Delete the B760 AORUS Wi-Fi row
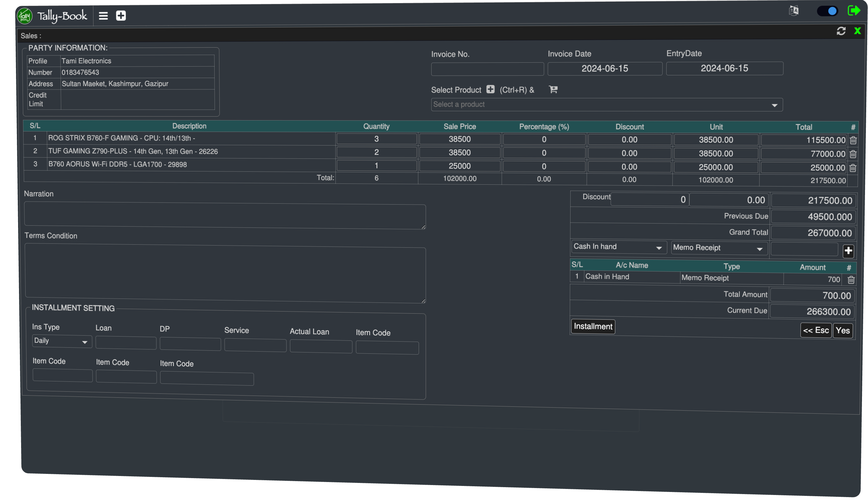 tap(853, 168)
